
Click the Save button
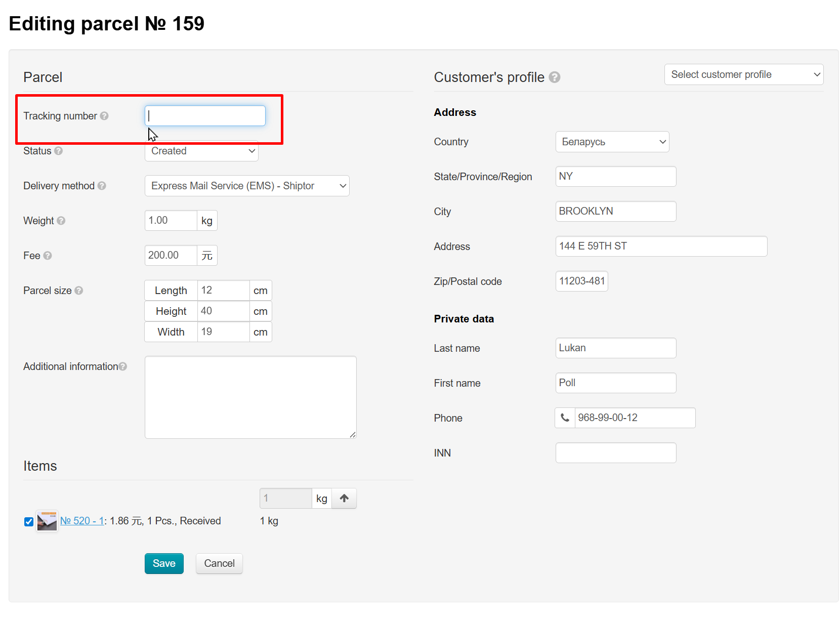pos(164,564)
